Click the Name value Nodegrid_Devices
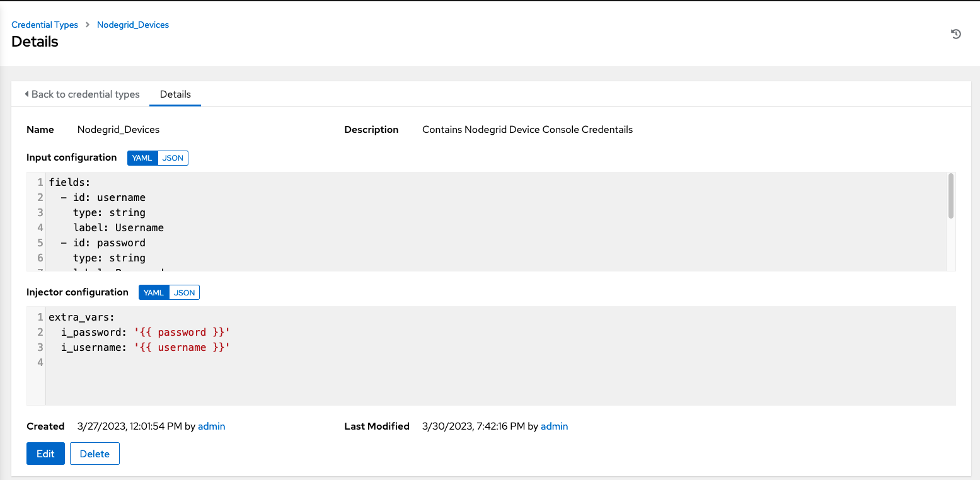The height and width of the screenshot is (480, 980). point(118,129)
